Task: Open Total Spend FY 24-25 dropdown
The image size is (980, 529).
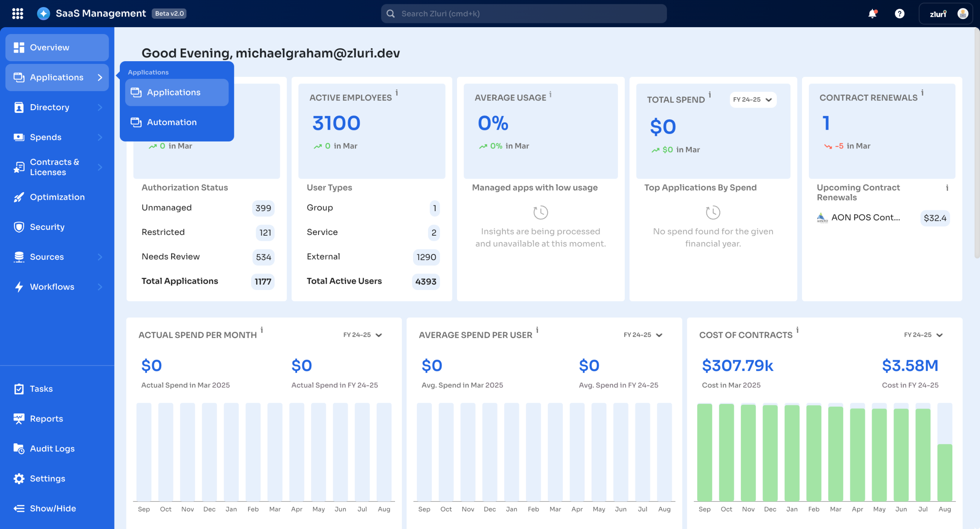Action: [753, 99]
